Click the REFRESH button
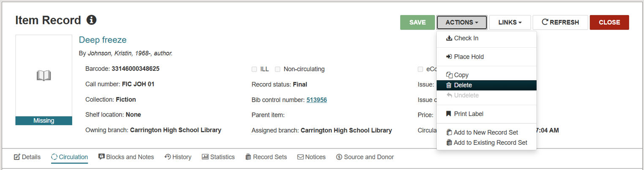 point(560,22)
